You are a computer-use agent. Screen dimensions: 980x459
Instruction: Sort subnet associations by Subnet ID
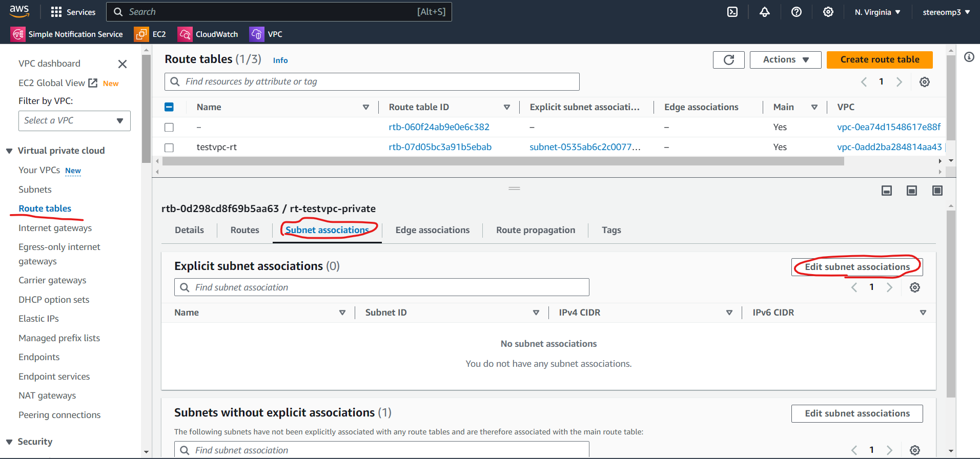(536, 312)
